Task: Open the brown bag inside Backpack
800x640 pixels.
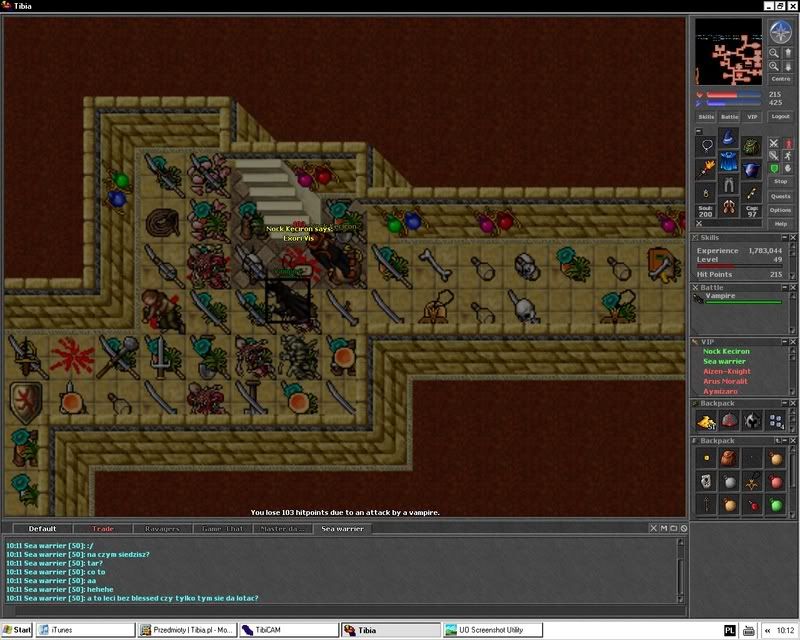Action: click(x=730, y=458)
